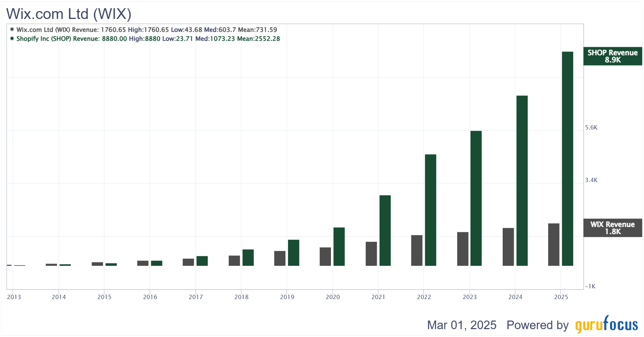The width and height of the screenshot is (644, 337).
Task: Click the 2017 Shopify revenue bar
Action: pyautogui.click(x=202, y=261)
